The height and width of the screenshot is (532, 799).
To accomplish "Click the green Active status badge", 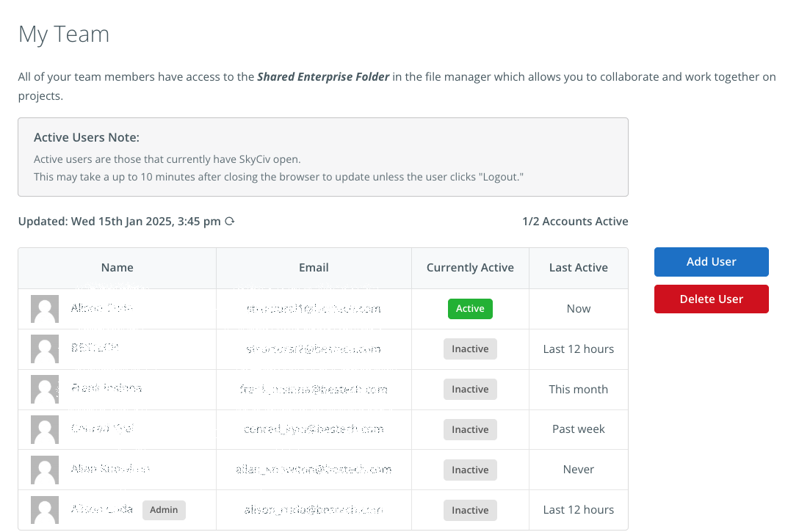I will (x=470, y=309).
